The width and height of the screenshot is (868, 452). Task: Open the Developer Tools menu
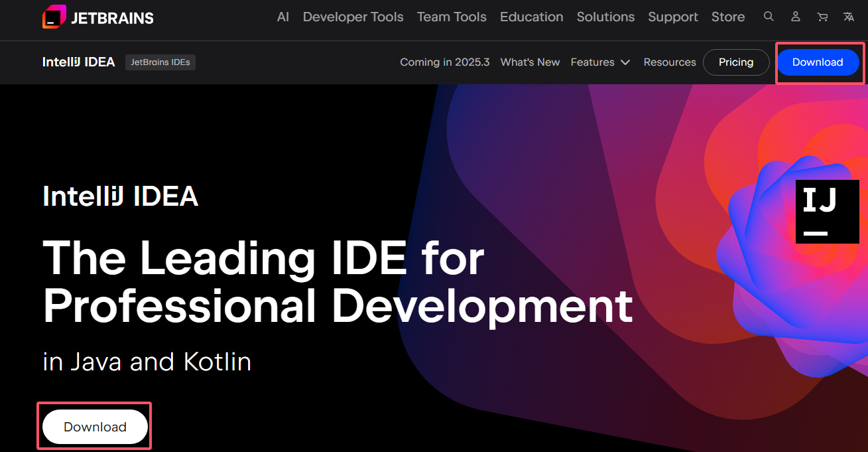pos(353,17)
